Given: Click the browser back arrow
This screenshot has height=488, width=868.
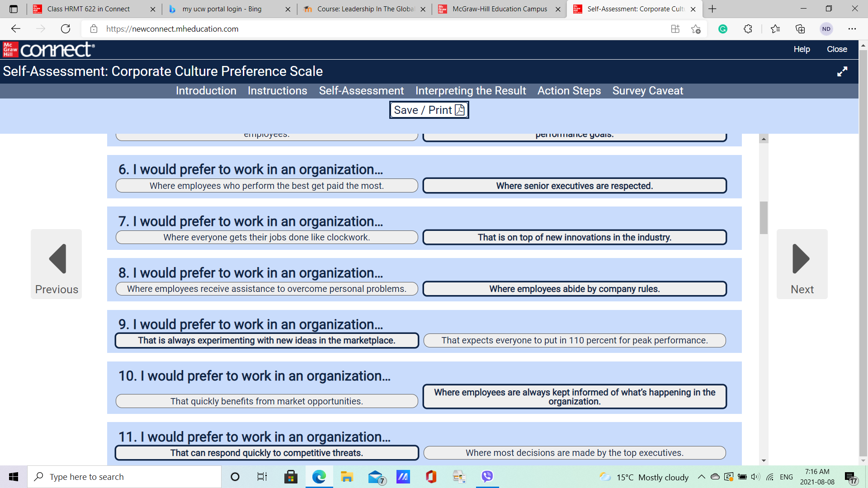Looking at the screenshot, I should [x=16, y=29].
